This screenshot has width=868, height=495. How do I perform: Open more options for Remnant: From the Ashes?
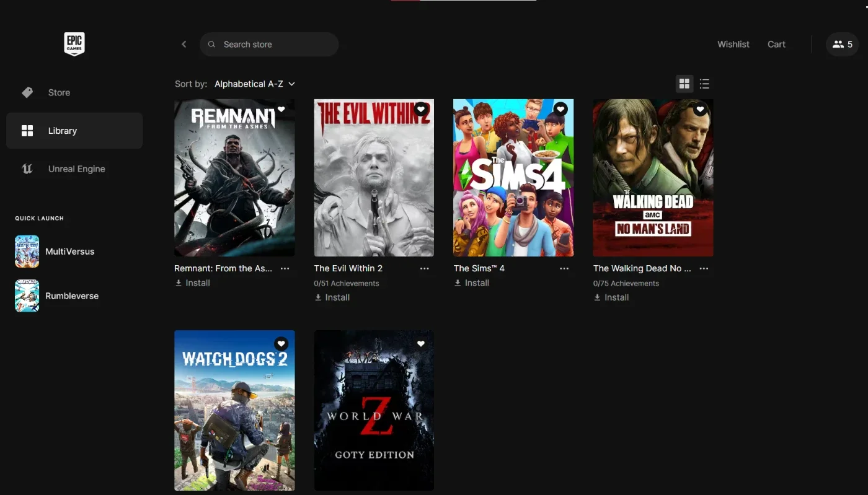(x=285, y=268)
